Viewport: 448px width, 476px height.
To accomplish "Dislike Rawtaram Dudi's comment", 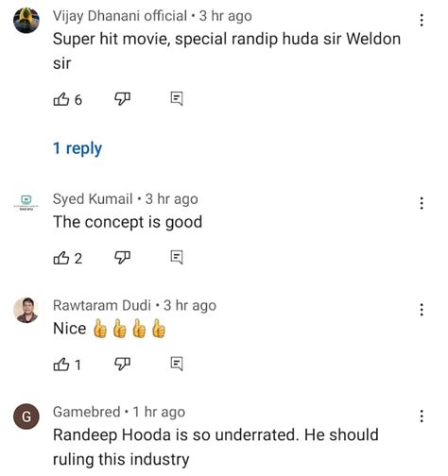I will click(122, 364).
